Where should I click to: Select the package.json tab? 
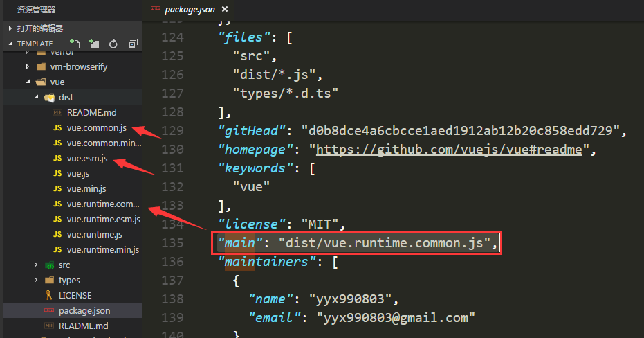coord(190,10)
